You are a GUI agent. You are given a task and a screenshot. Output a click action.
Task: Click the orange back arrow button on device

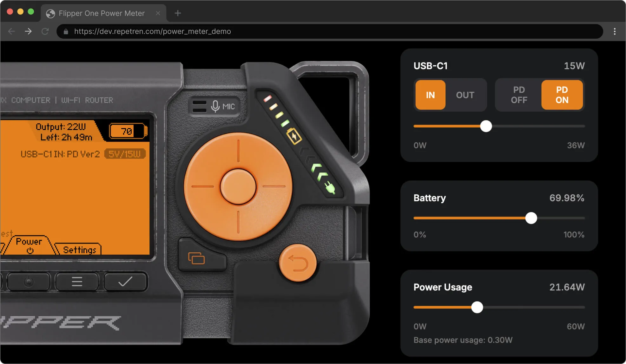point(298,263)
